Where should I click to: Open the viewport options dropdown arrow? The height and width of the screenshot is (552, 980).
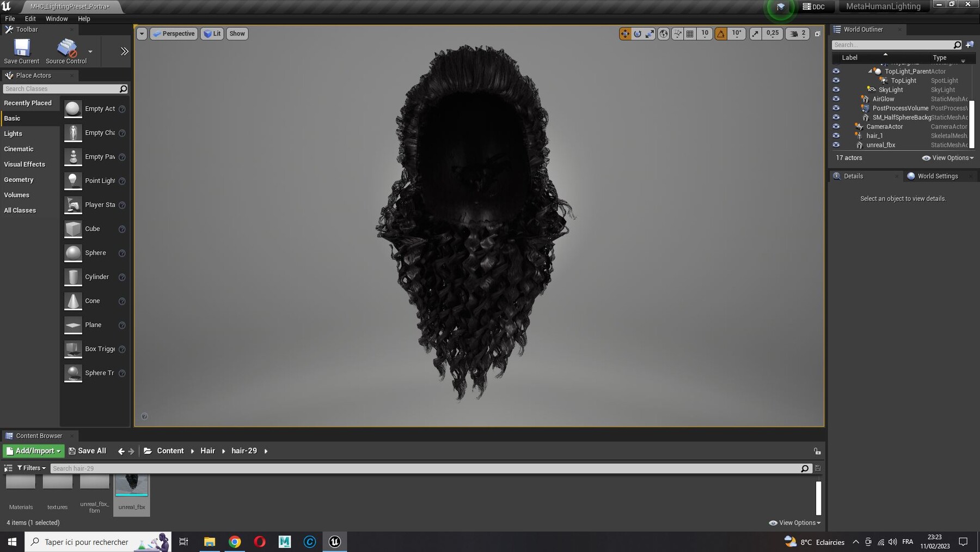click(x=142, y=34)
